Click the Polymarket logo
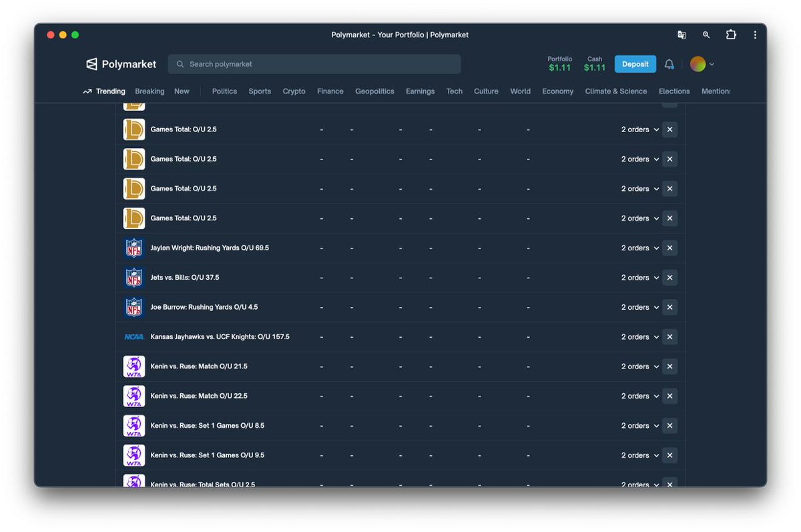The image size is (801, 532). (x=121, y=64)
